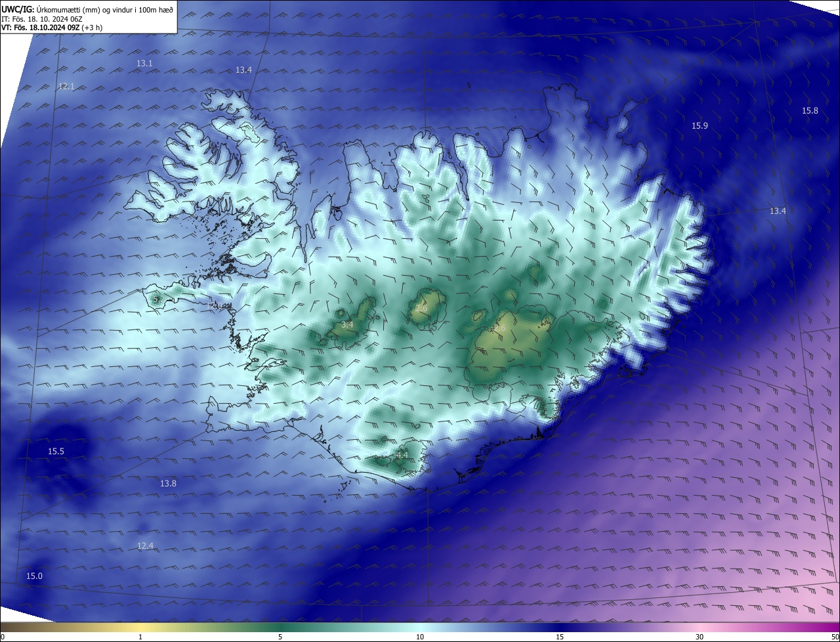The width and height of the screenshot is (840, 642).
Task: Click the colorbar tick label 30
Action: tap(700, 637)
